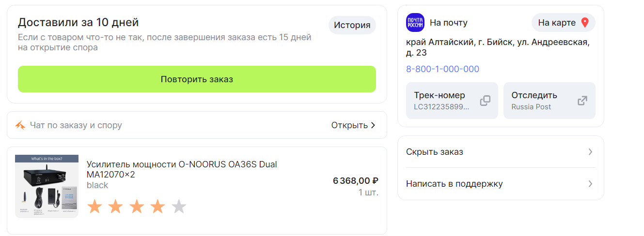644x236 pixels.
Task: Open chat via Открыть chevron
Action: [x=373, y=125]
